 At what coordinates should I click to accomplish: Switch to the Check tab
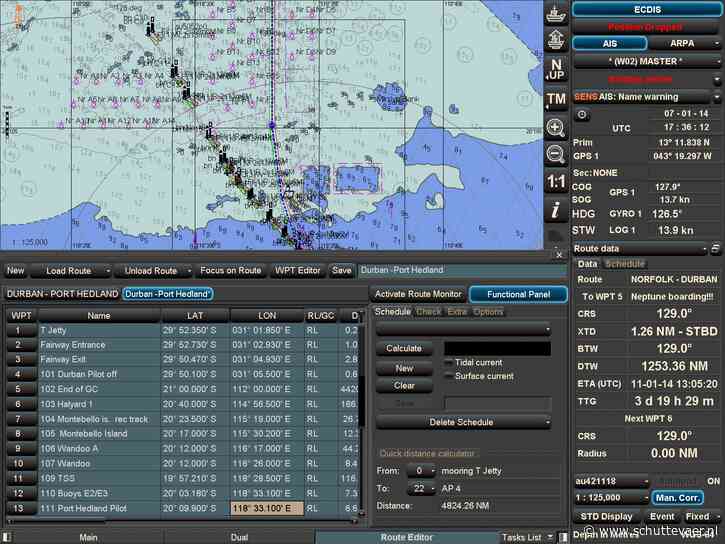(428, 312)
